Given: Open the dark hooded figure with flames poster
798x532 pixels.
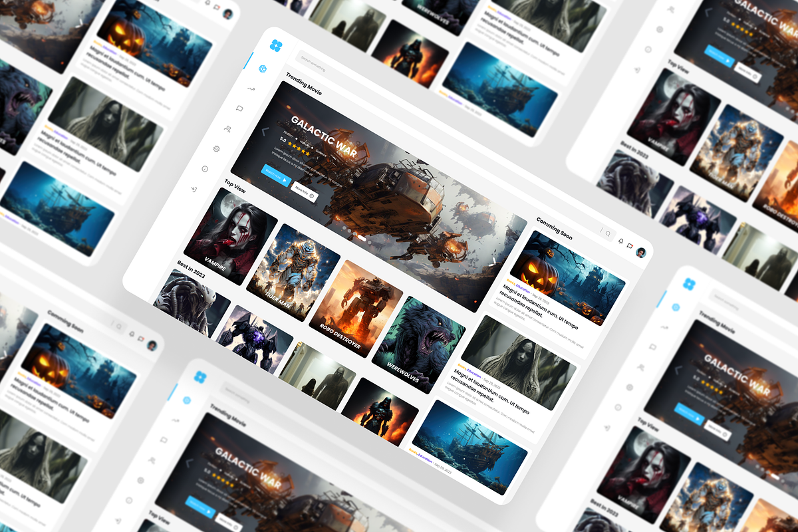Looking at the screenshot, I should pos(380,411).
